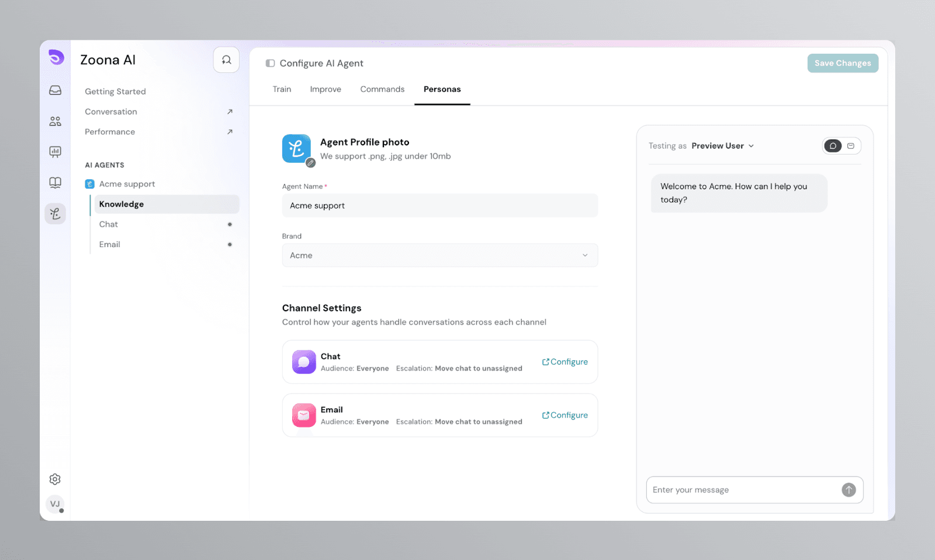Open the reports chart icon

click(x=55, y=152)
